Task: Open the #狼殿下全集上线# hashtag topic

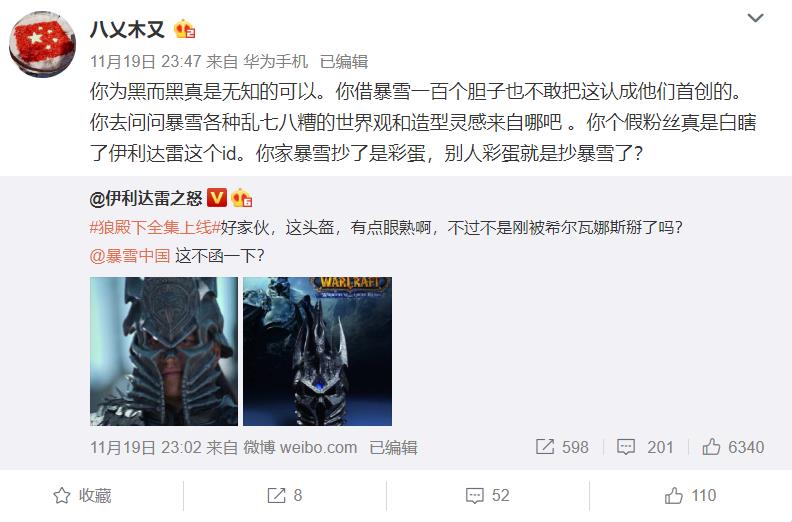Action: coord(155,227)
